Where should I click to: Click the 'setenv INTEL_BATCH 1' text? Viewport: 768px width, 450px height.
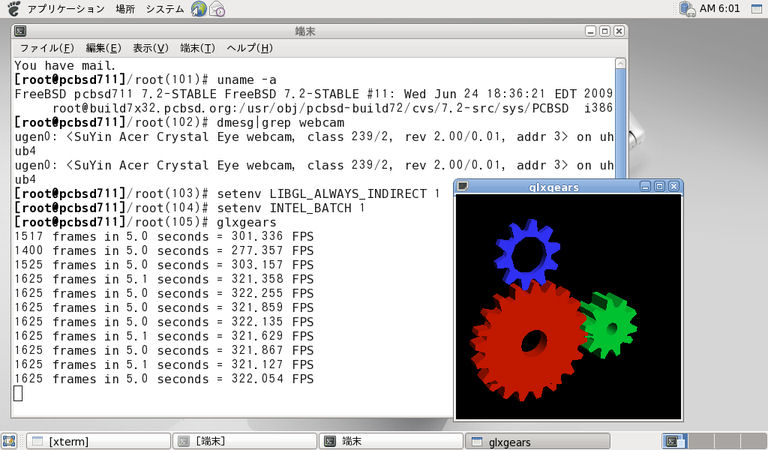coord(291,208)
